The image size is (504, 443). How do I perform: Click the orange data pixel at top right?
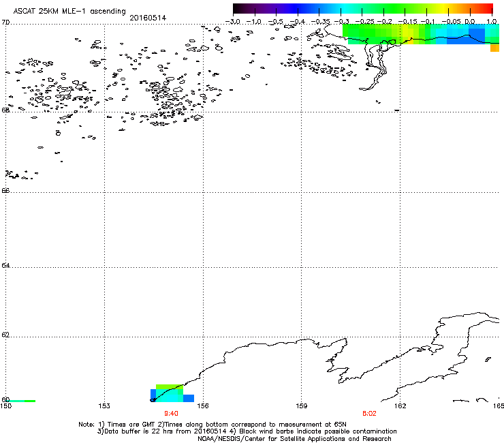494,48
